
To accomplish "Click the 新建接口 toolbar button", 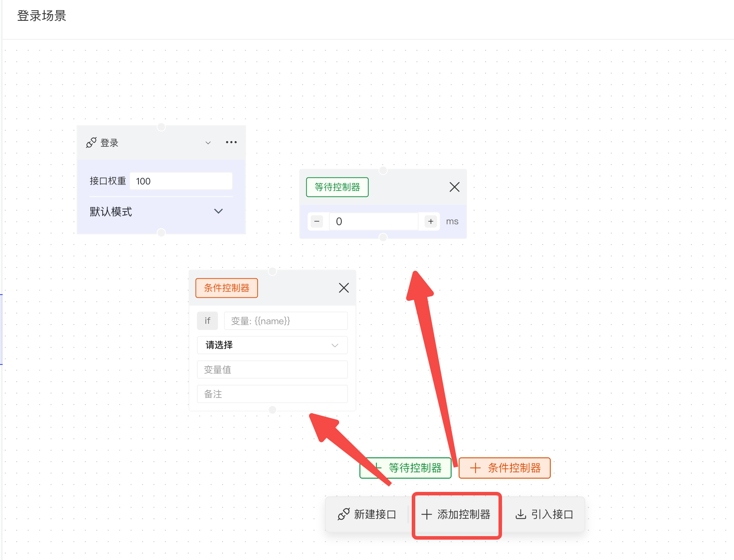I will coord(367,514).
